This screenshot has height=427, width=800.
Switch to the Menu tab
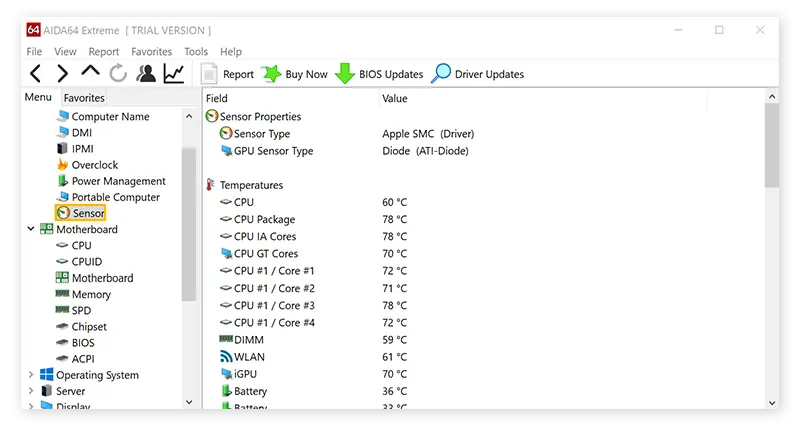(38, 97)
